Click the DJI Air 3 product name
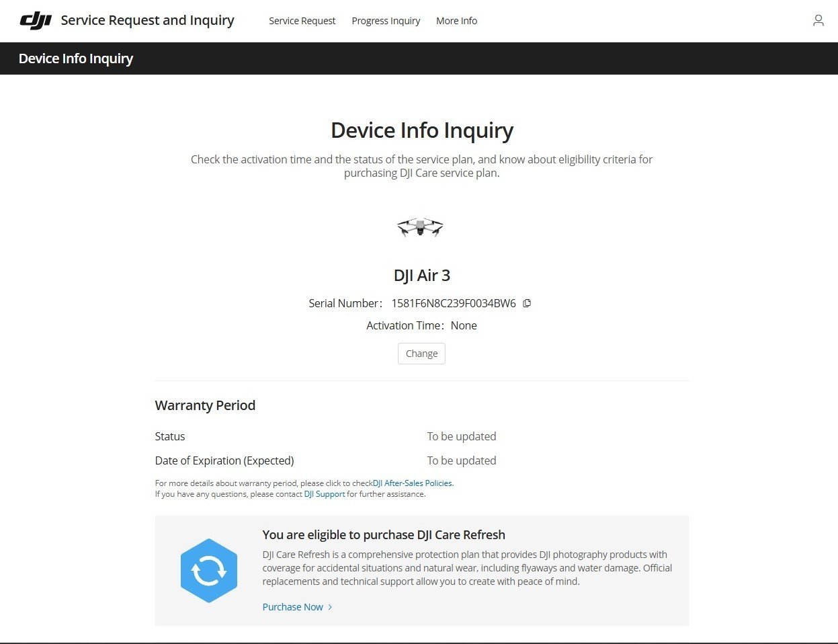 click(422, 275)
